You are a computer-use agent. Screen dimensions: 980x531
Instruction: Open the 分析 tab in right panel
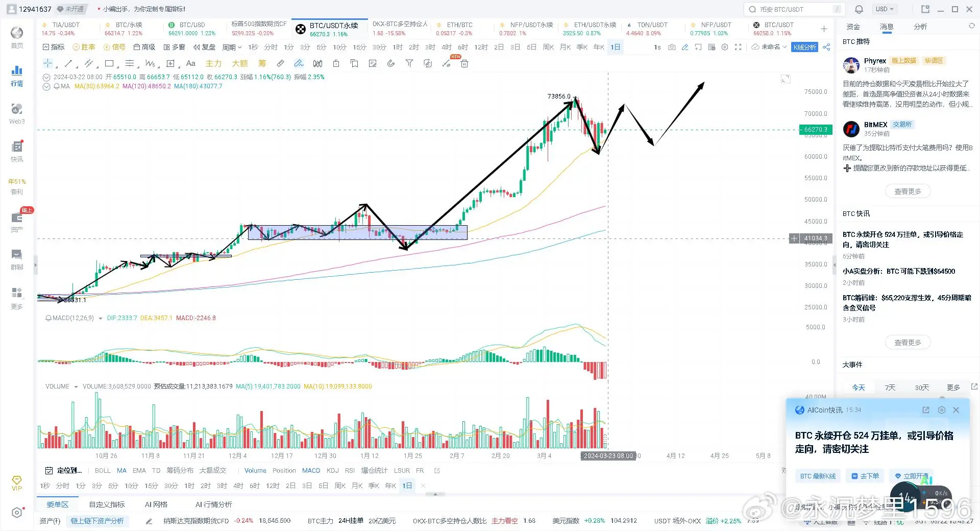pos(920,27)
